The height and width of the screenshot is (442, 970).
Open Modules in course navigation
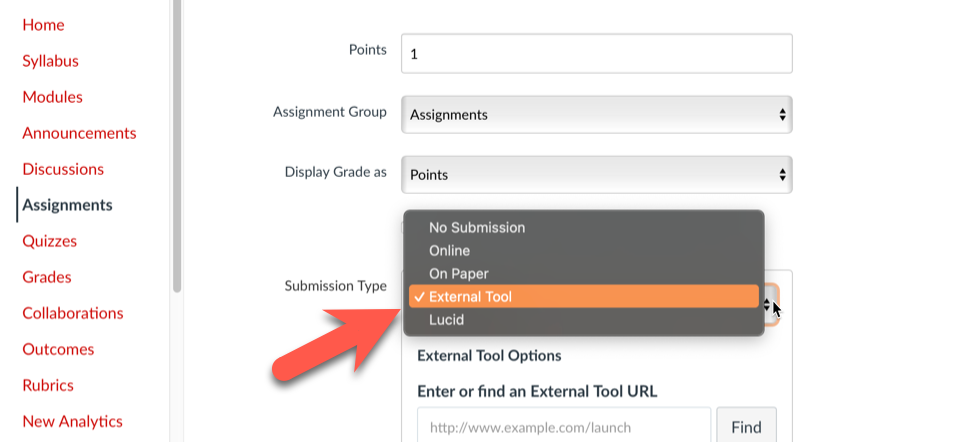(52, 97)
